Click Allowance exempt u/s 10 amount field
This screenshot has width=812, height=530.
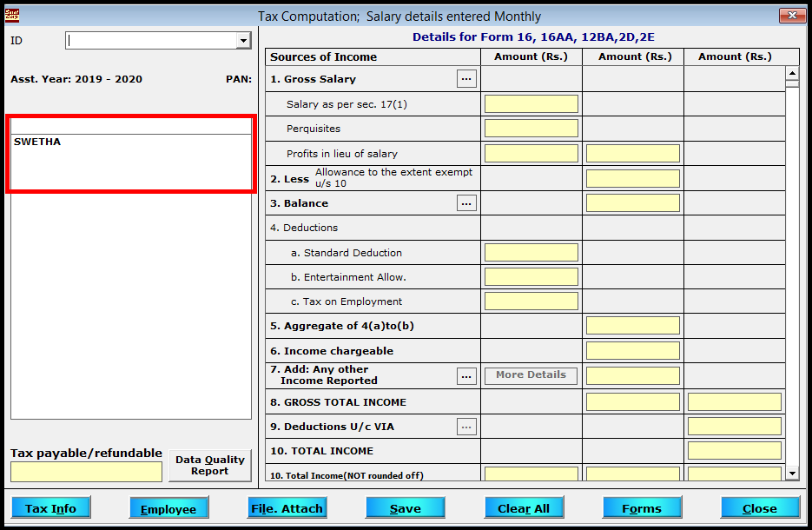click(633, 178)
